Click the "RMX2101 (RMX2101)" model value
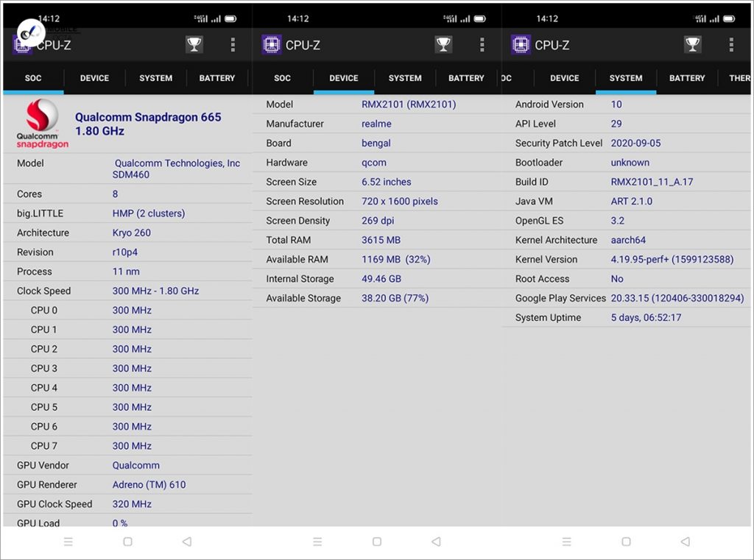 point(409,104)
